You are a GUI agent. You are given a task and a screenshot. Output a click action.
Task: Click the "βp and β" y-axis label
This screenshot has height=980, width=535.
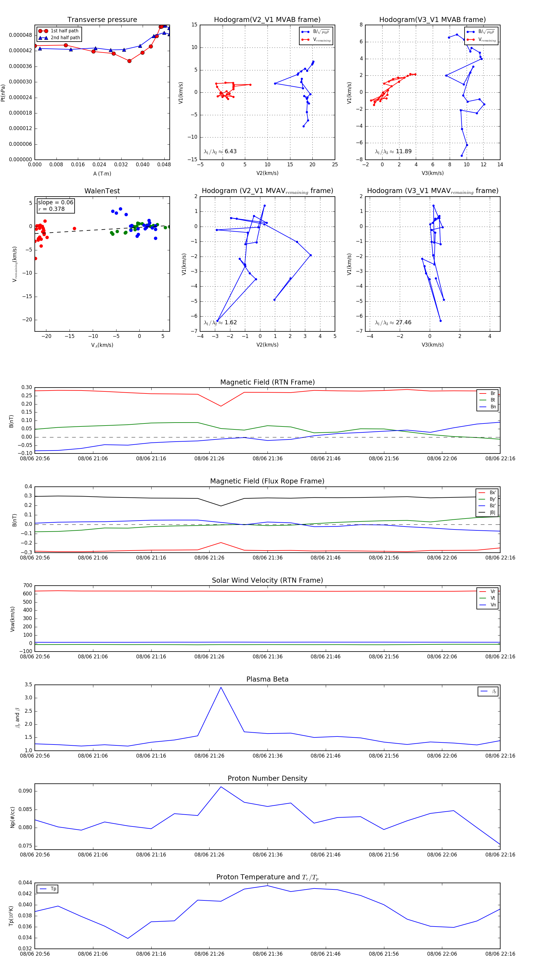[18, 717]
